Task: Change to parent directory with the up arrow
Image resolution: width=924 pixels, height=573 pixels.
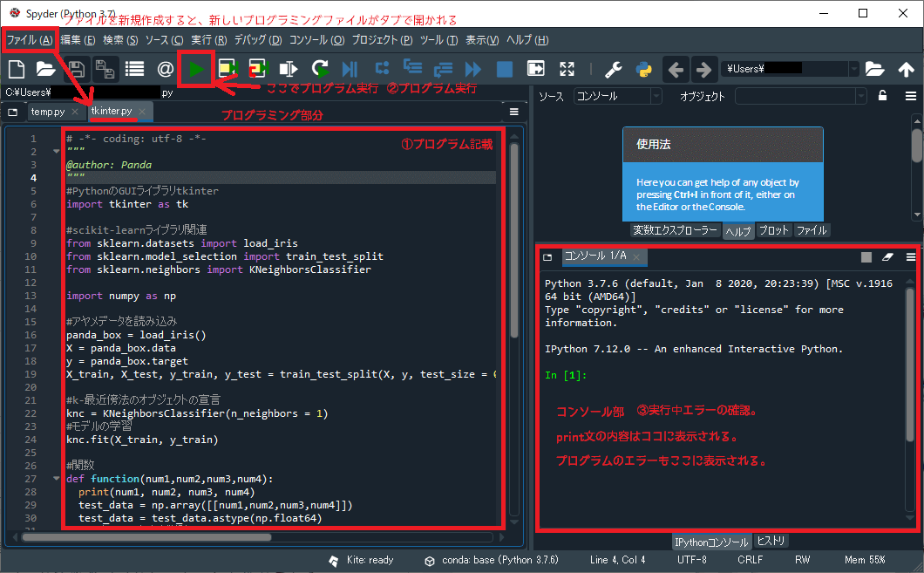Action: [x=907, y=69]
